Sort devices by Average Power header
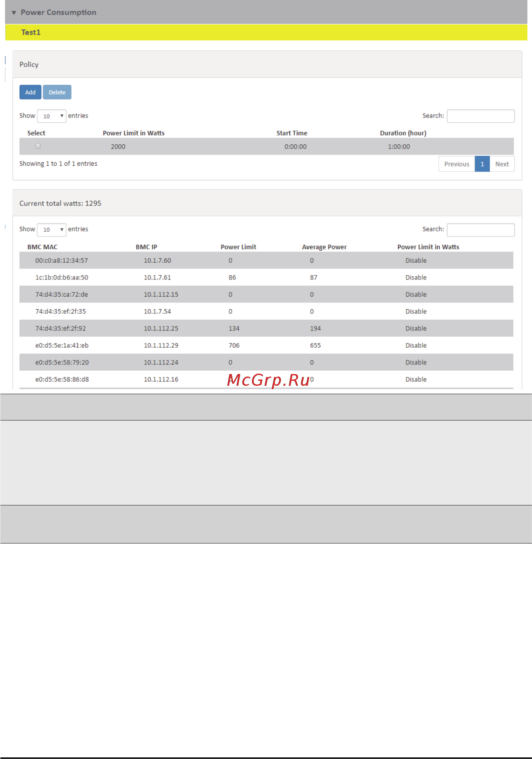Screen dimensions: 532x759 coord(324,247)
